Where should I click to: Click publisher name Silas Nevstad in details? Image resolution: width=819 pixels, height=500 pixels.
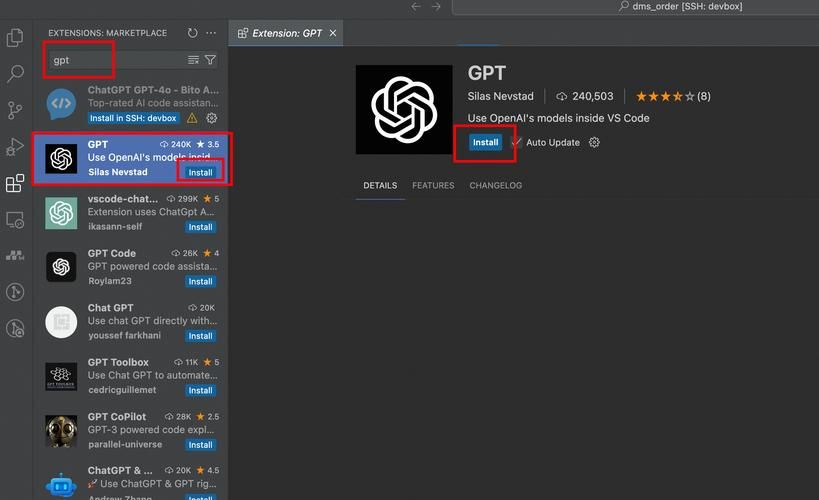[x=500, y=96]
